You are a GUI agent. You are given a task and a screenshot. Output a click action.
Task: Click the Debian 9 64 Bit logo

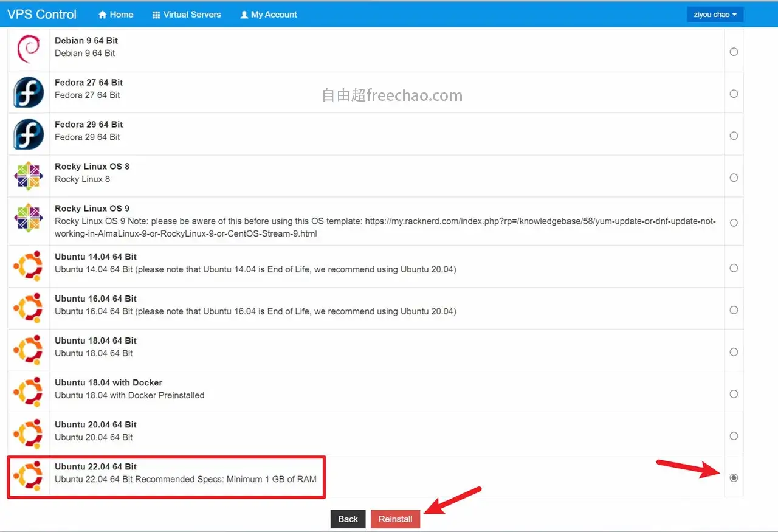pos(29,49)
